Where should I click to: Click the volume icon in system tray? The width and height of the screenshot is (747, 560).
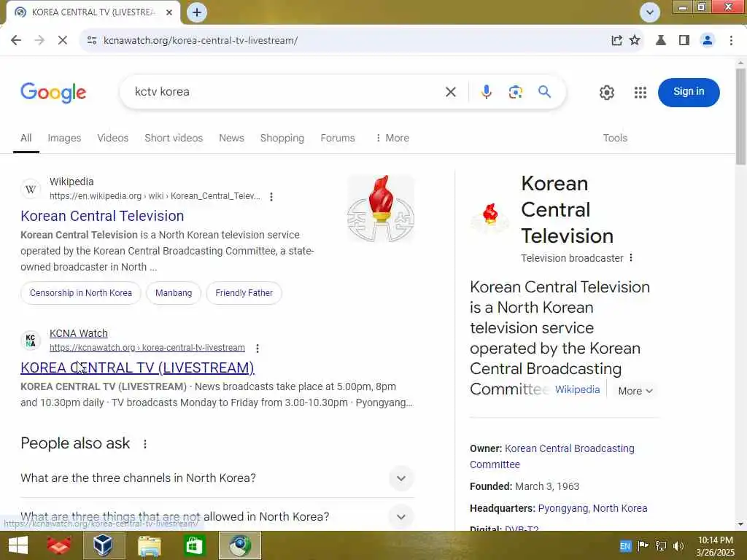click(678, 546)
